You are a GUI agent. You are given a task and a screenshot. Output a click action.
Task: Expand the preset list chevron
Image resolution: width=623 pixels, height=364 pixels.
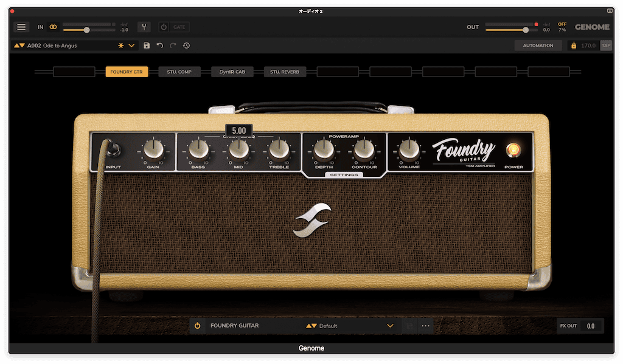131,46
